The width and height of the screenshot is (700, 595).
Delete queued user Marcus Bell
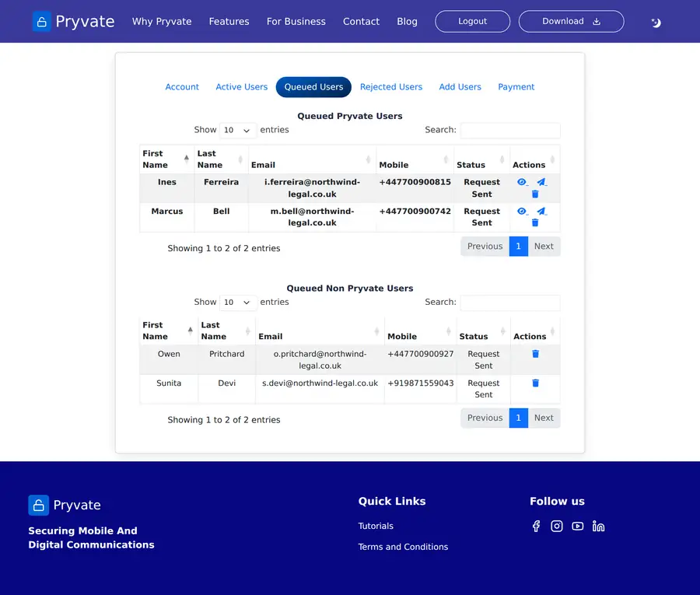coord(535,222)
